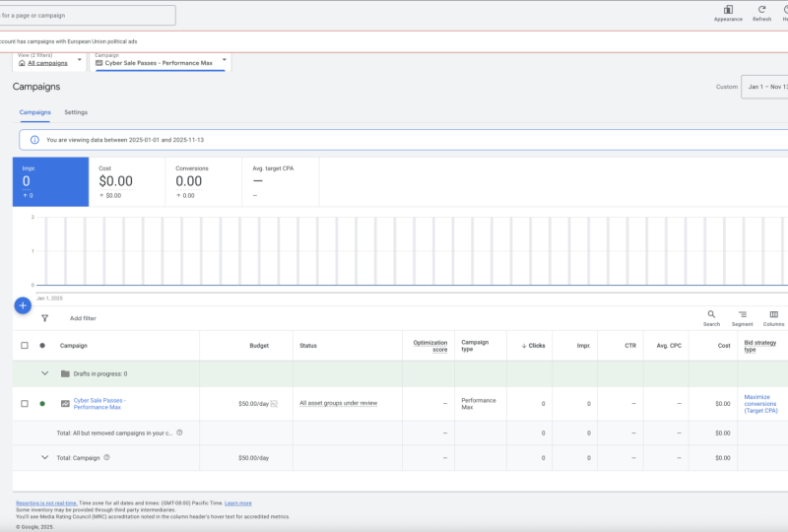The image size is (788, 532).
Task: Sort by the Status column header
Action: [308, 346]
